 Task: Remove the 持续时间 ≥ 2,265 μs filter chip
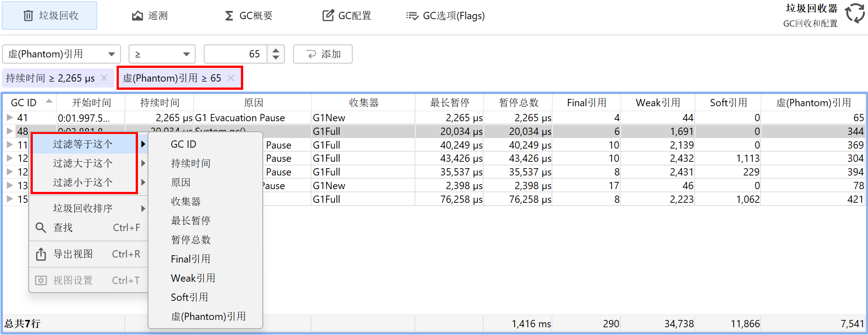tap(104, 78)
